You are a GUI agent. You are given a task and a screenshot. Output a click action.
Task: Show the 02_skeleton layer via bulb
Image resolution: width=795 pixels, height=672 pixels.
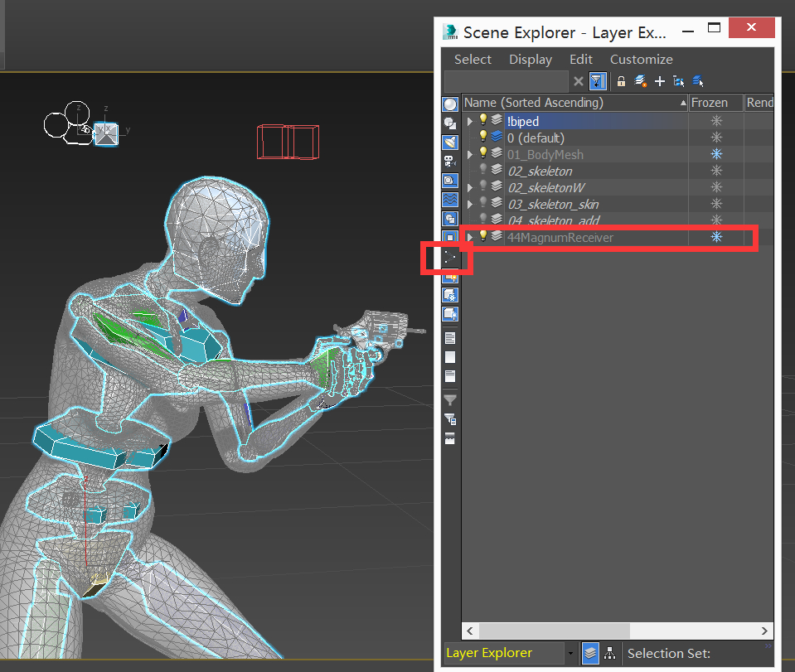click(483, 169)
